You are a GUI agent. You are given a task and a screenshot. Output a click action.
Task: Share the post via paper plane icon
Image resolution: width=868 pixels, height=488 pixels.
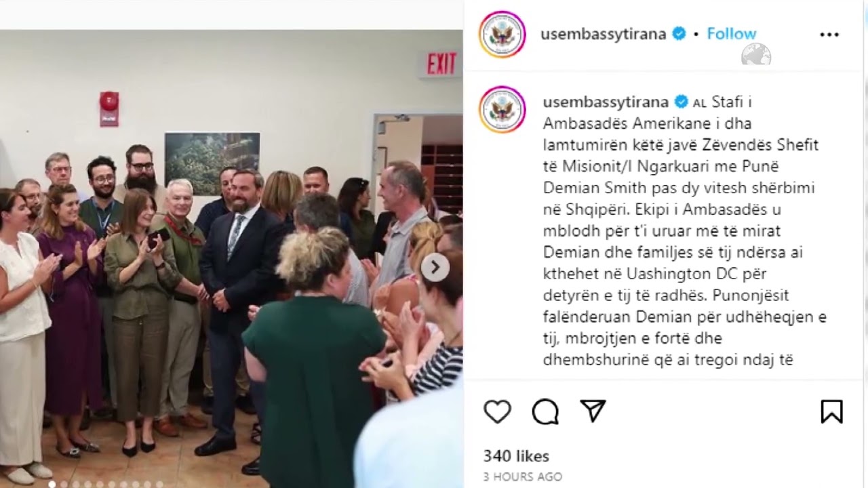click(593, 411)
